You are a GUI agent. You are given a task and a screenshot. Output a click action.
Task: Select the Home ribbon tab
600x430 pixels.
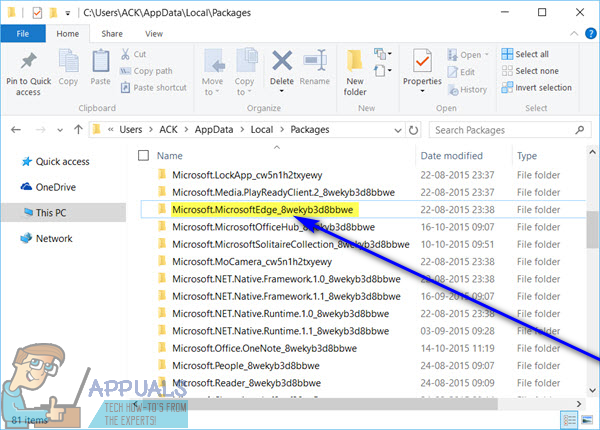tap(68, 34)
